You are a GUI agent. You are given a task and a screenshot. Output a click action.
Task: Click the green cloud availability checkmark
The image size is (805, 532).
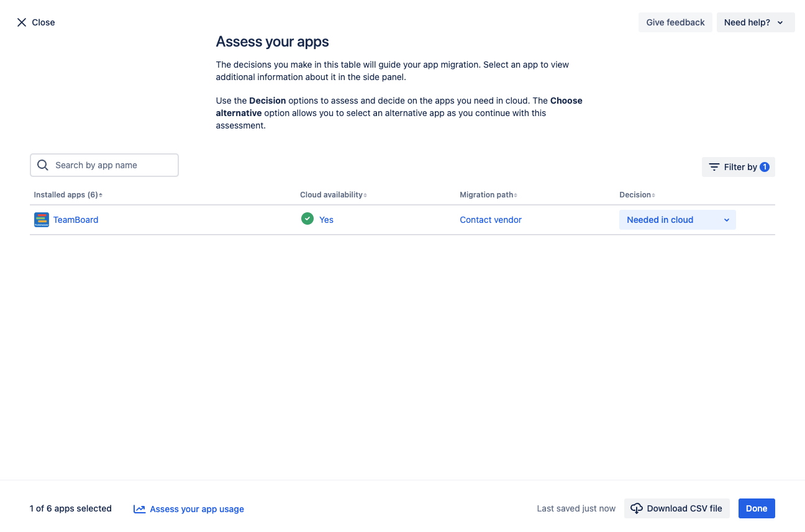307,219
